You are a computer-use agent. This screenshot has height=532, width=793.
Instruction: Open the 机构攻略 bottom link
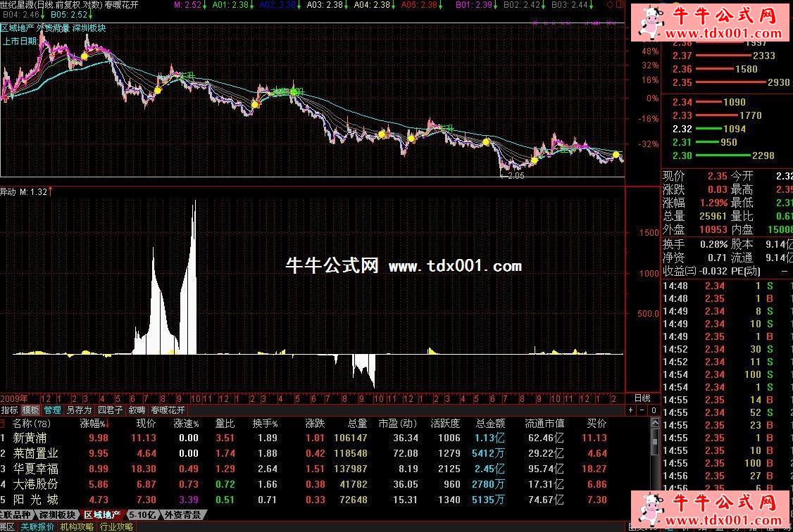pyautogui.click(x=77, y=526)
